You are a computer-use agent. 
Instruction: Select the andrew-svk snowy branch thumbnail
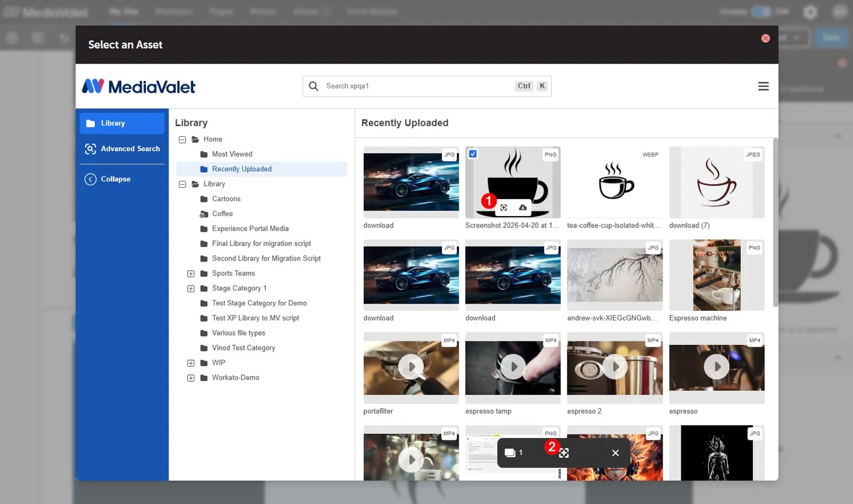pyautogui.click(x=615, y=275)
